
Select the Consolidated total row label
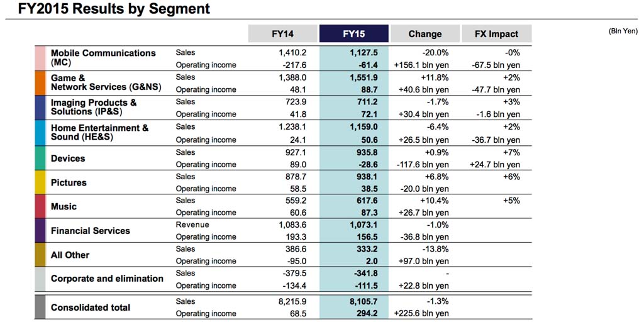click(x=91, y=308)
